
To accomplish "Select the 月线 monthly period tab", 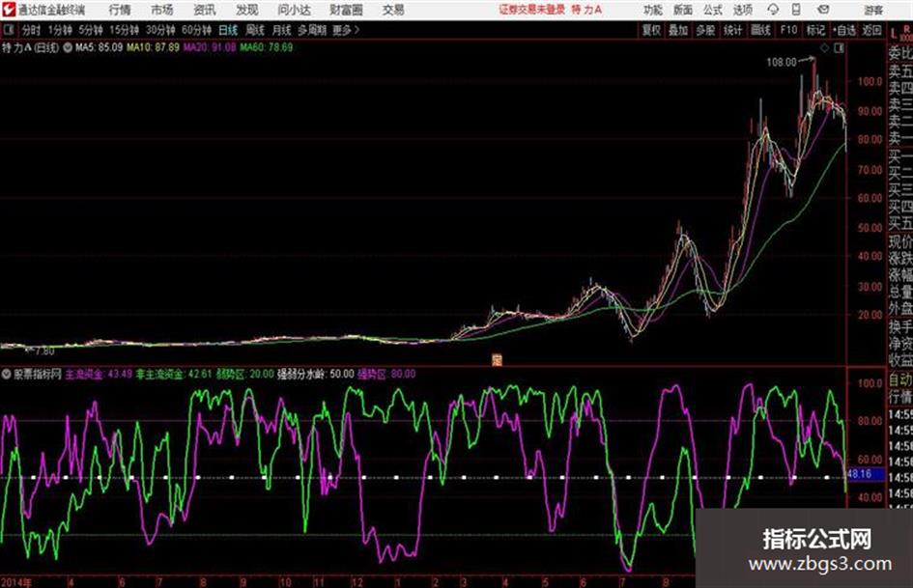I will (282, 30).
